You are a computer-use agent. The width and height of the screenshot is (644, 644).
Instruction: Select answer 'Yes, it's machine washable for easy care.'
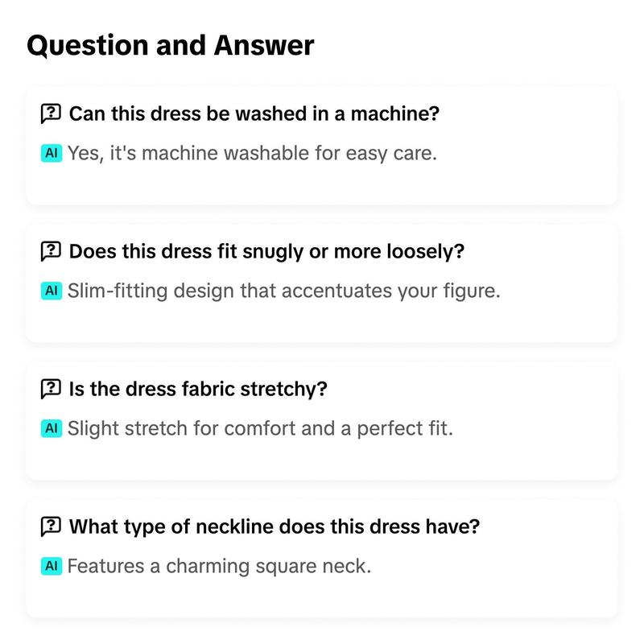[252, 154]
